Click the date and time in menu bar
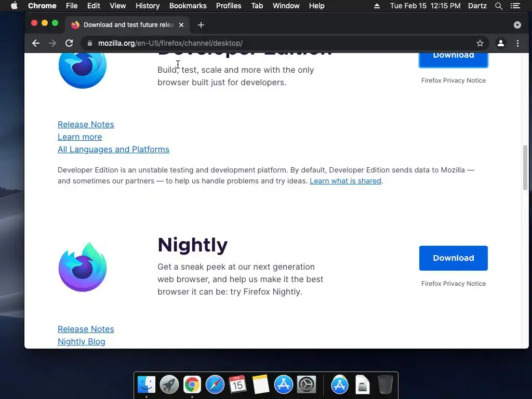This screenshot has height=399, width=532. (425, 6)
